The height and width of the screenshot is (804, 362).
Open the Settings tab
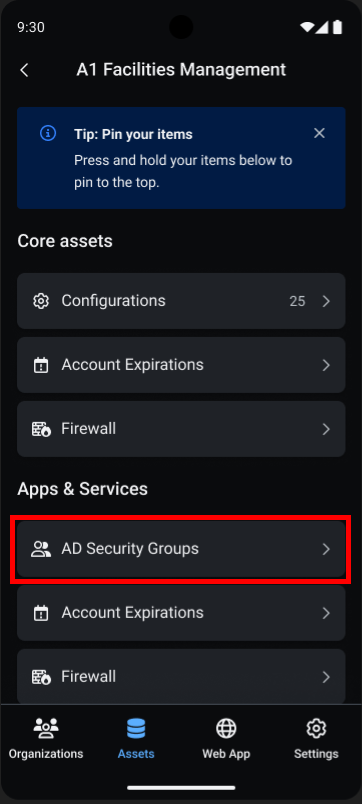pyautogui.click(x=316, y=738)
